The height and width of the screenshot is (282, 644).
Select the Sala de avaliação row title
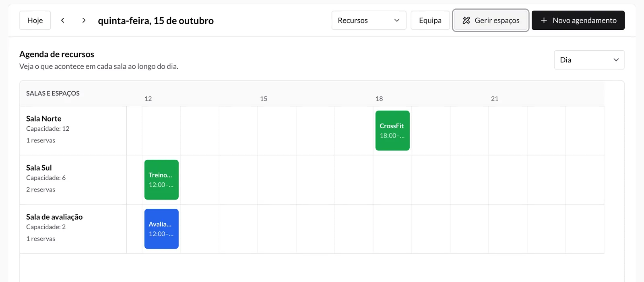click(x=54, y=217)
